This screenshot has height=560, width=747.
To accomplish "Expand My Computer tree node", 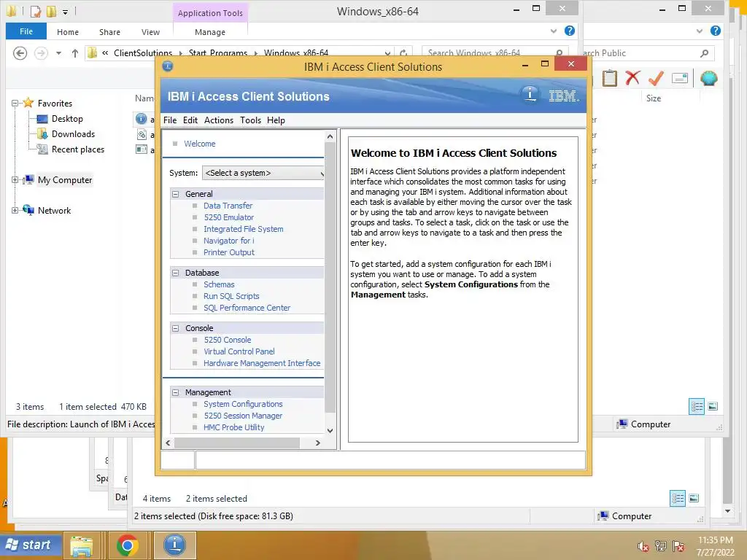I will point(15,180).
